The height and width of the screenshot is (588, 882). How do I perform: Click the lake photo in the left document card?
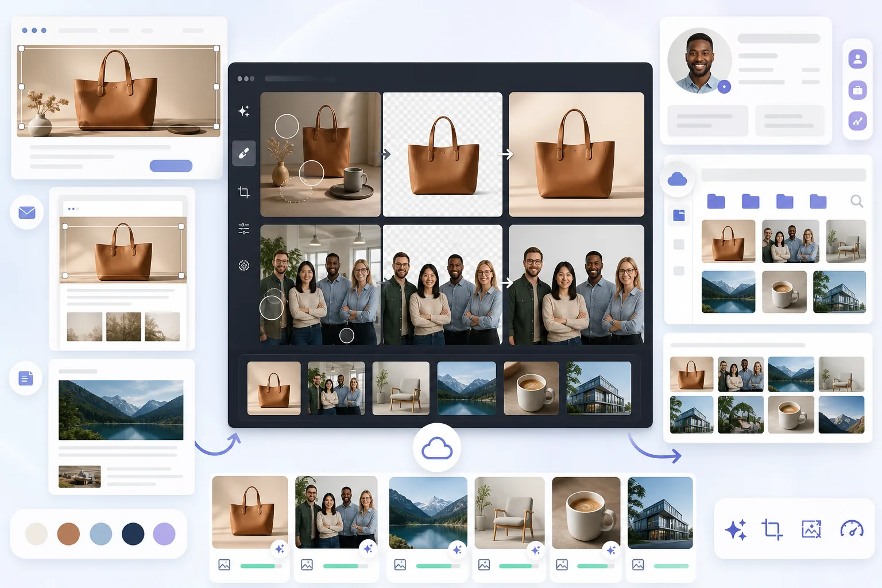(x=121, y=410)
